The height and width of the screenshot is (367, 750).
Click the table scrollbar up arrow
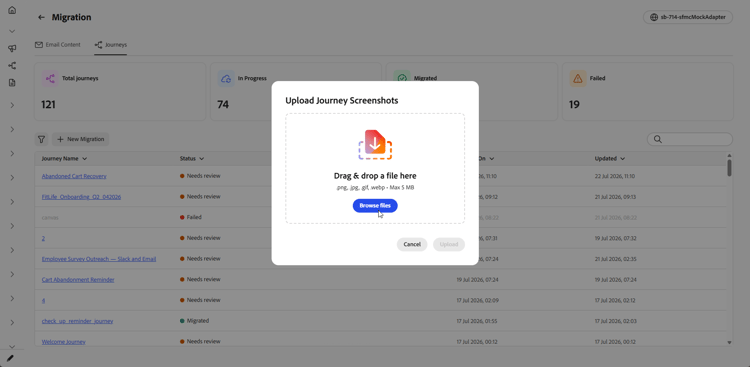(x=729, y=155)
